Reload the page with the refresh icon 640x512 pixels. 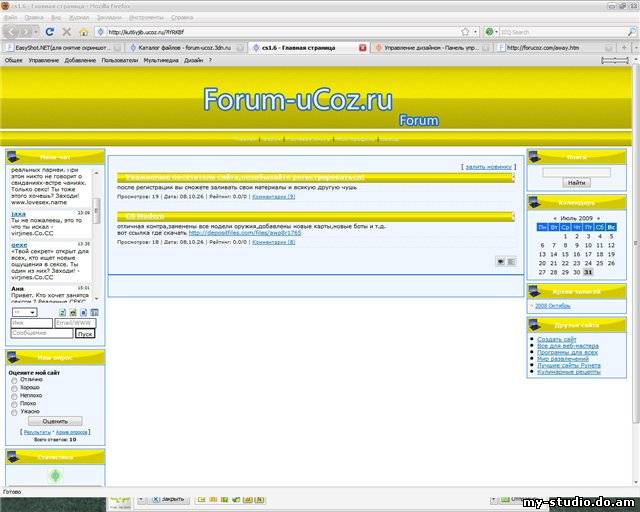coord(50,31)
